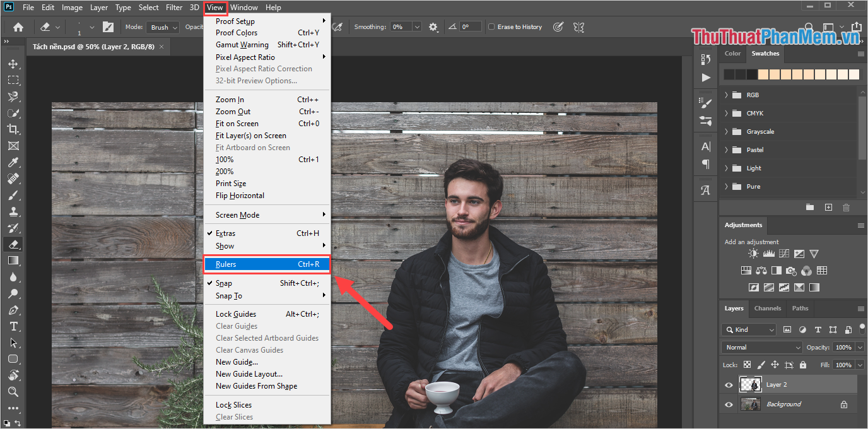Select the Crop tool
This screenshot has height=429, width=868.
[13, 129]
